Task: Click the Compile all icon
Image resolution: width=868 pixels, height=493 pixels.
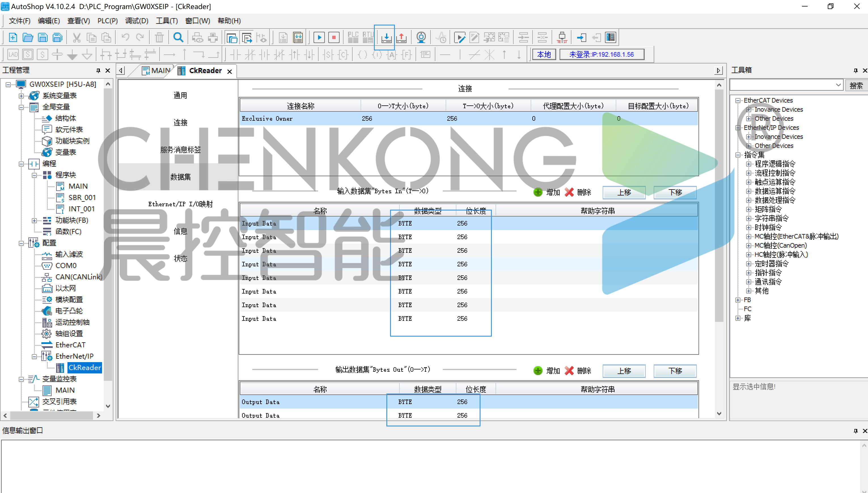Action: coord(298,38)
